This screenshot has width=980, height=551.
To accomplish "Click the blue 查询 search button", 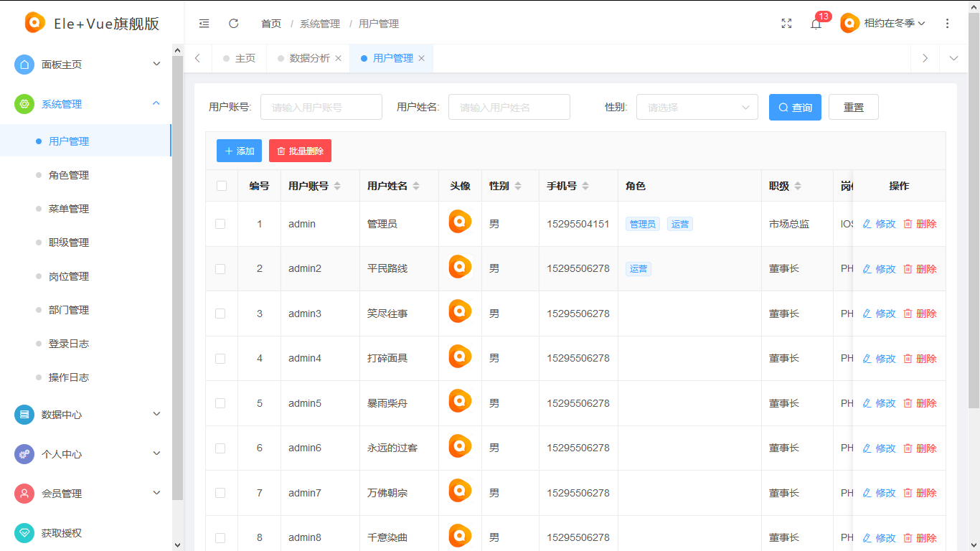I will point(795,107).
